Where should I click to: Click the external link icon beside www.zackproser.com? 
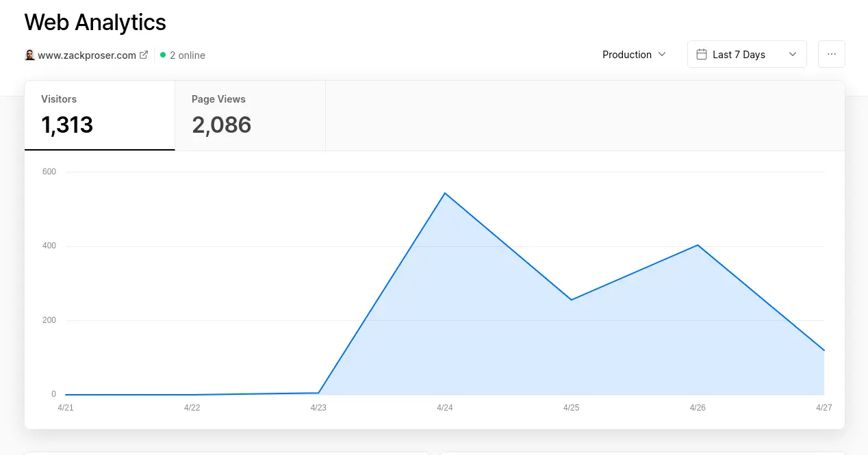142,55
